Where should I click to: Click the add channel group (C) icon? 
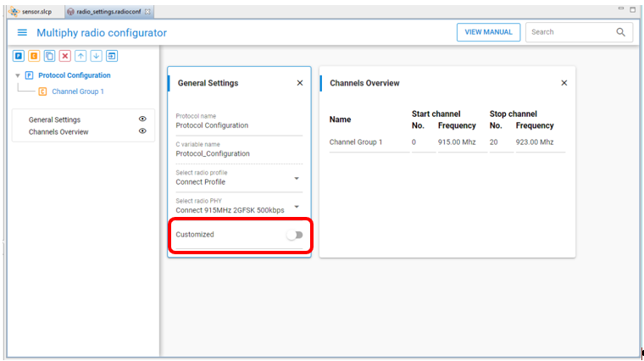[34, 56]
